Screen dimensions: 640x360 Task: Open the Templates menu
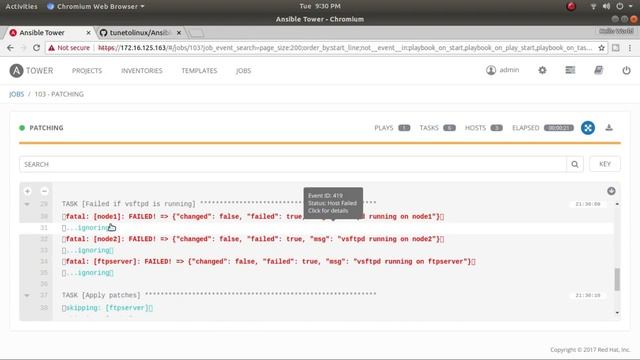pyautogui.click(x=199, y=71)
